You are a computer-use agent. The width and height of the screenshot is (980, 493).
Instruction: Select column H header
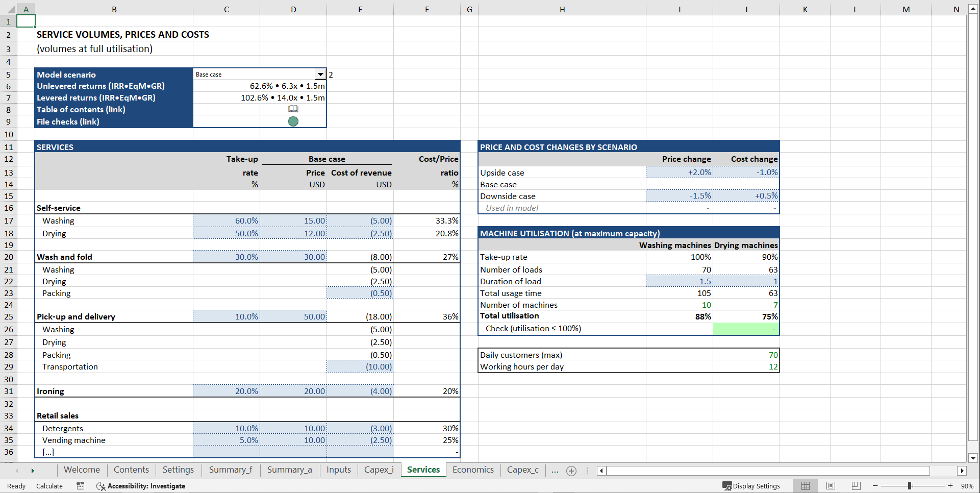pyautogui.click(x=562, y=9)
